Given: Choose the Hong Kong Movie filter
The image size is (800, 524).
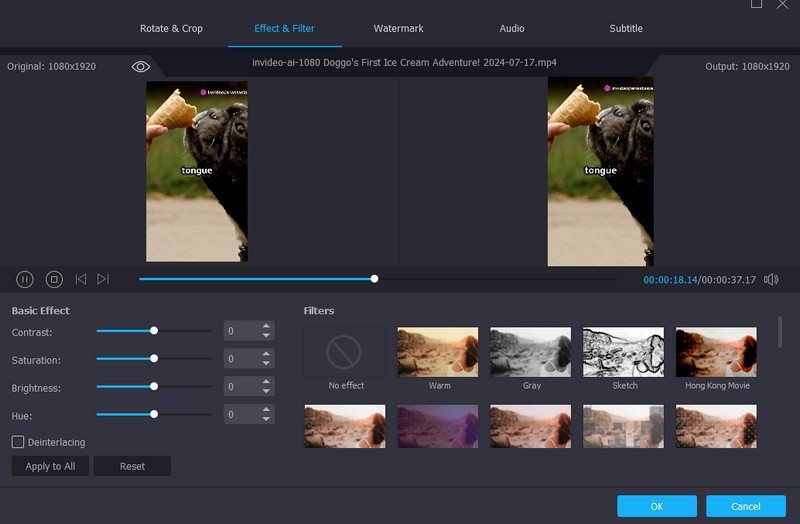Looking at the screenshot, I should coord(716,352).
